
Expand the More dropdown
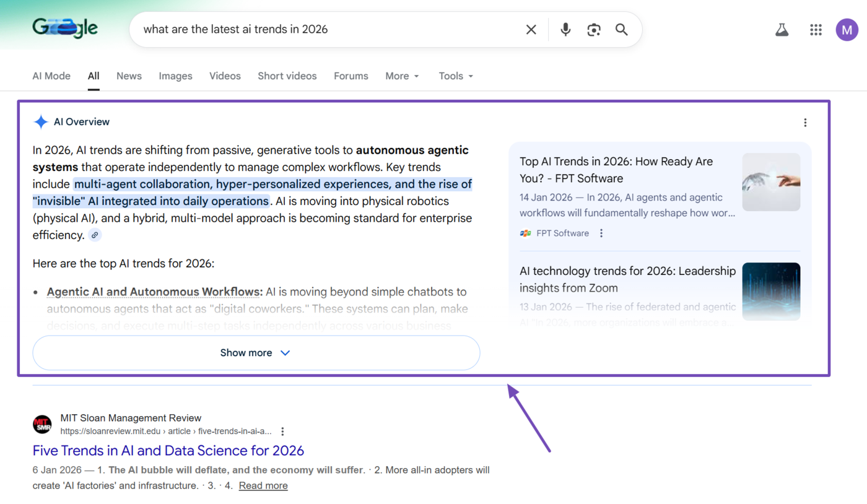[403, 76]
